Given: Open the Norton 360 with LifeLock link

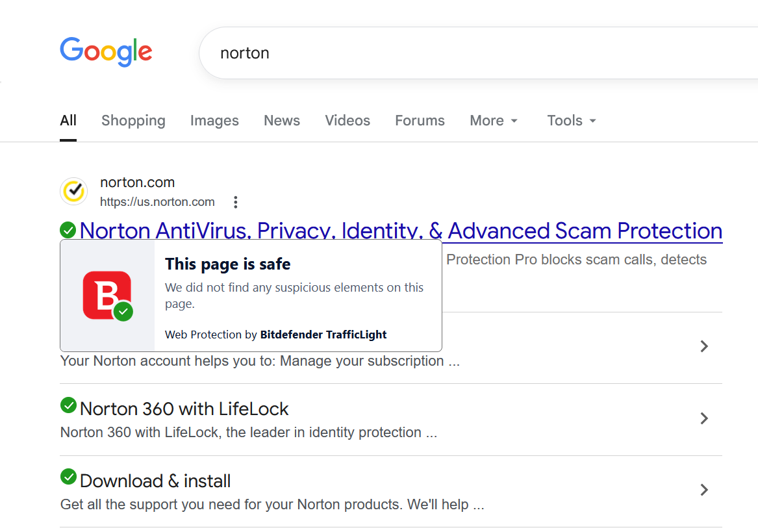Looking at the screenshot, I should coord(184,409).
